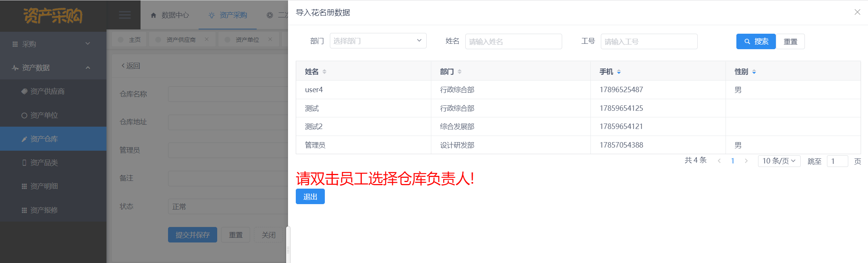Click the pencil icon beside 资产仓库
This screenshot has width=868, height=263.
point(24,139)
